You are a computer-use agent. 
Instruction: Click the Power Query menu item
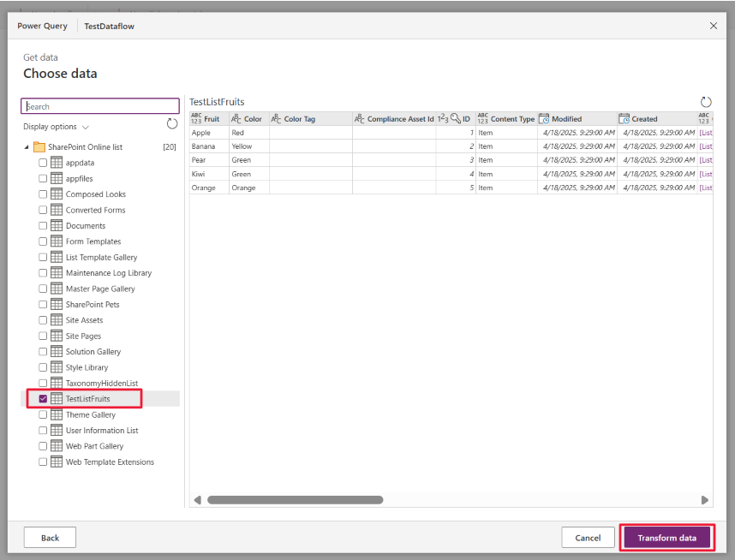(x=42, y=26)
